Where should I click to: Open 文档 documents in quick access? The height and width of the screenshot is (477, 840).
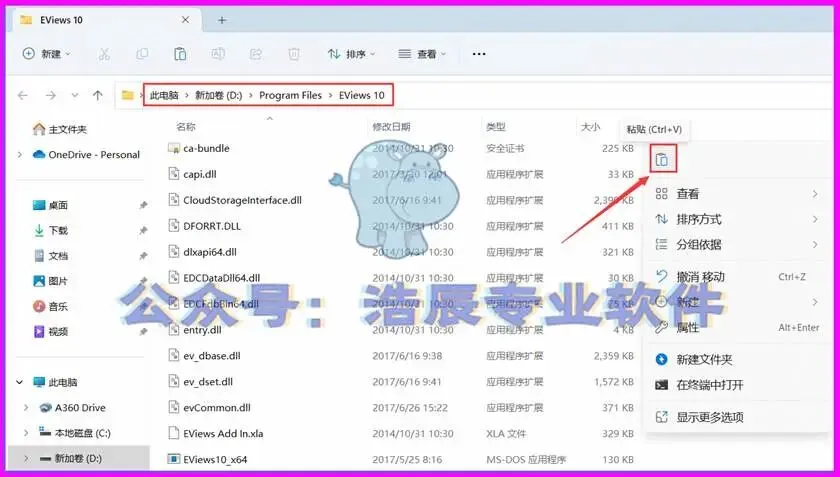point(50,256)
